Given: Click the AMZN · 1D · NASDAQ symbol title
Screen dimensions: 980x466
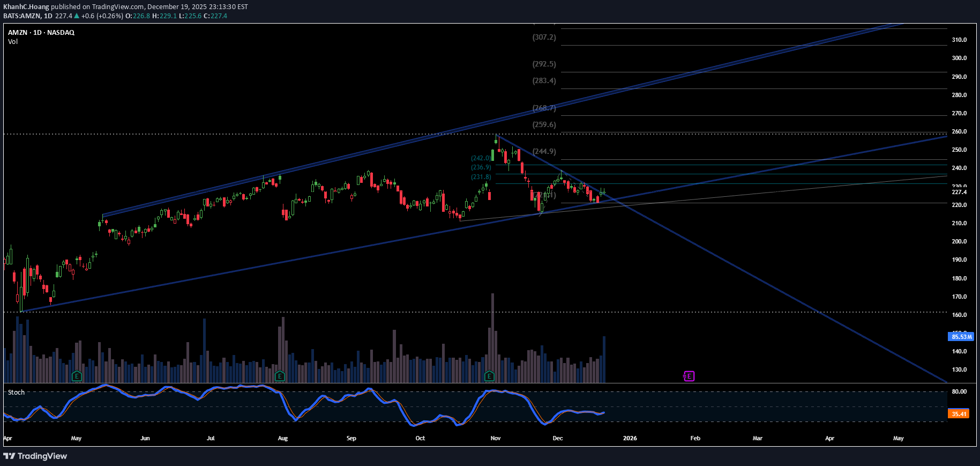Looking at the screenshot, I should tap(41, 33).
